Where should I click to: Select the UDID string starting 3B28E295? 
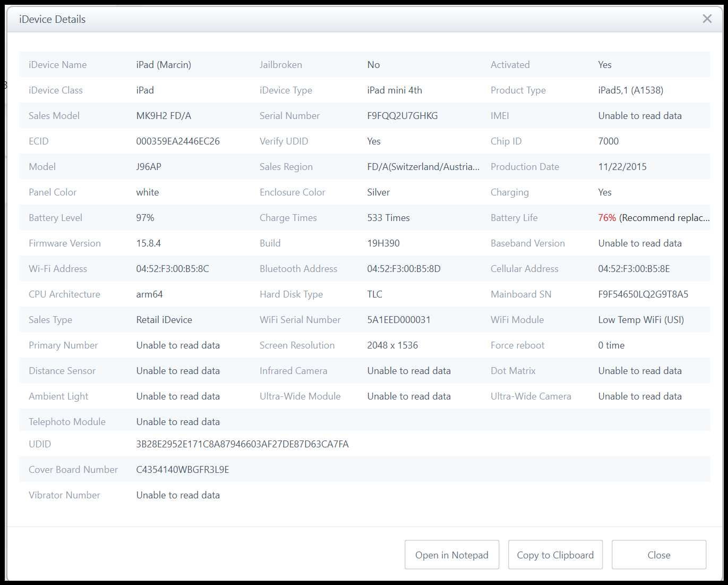tap(242, 444)
